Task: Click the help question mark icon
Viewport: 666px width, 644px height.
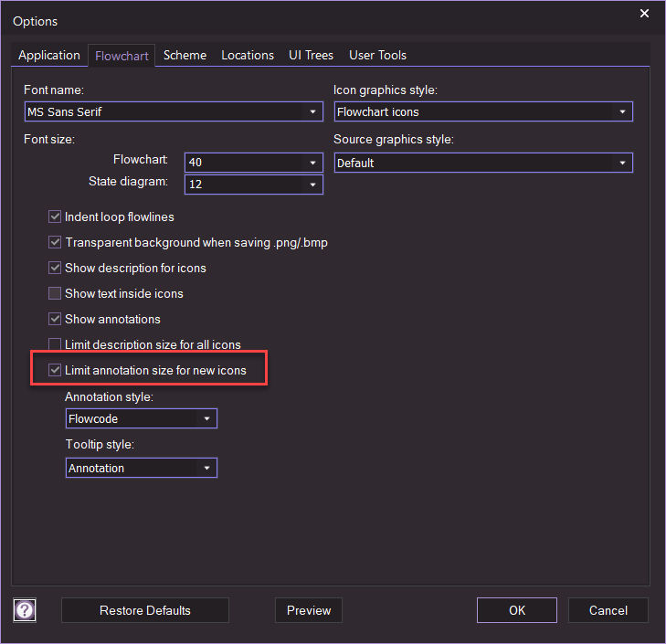Action: pyautogui.click(x=26, y=610)
